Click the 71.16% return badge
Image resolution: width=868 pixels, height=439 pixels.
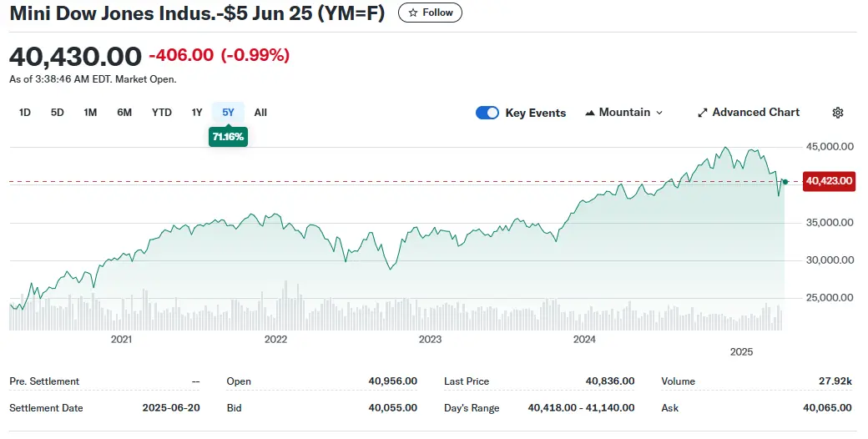point(228,136)
